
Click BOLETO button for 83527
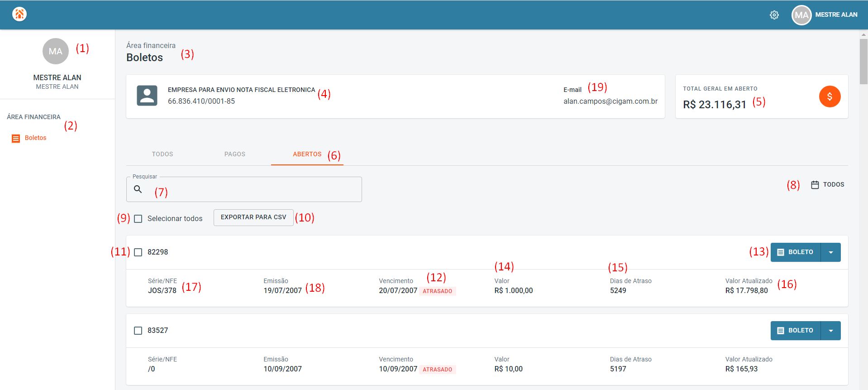point(796,331)
